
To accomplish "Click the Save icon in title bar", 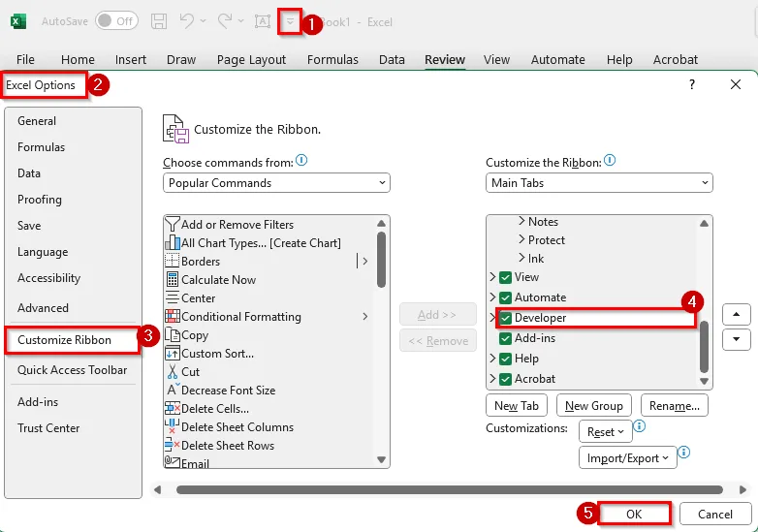I will (159, 21).
